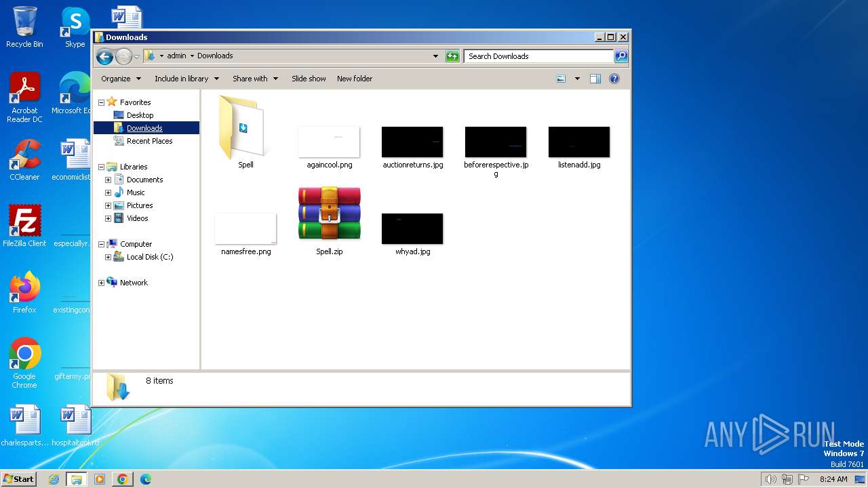Open Chrome from the taskbar
Viewport: 868px width, 488px height.
(122, 479)
